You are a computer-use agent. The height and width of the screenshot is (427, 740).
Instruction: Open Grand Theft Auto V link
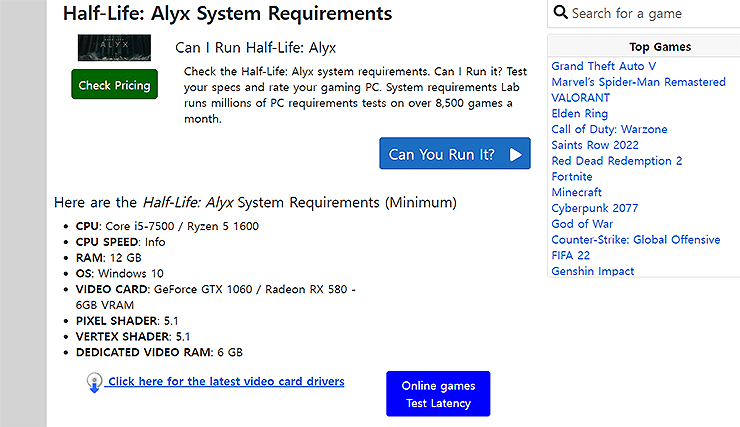[x=604, y=66]
